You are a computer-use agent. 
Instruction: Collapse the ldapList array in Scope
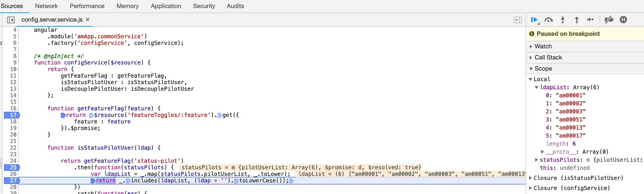pyautogui.click(x=536, y=87)
